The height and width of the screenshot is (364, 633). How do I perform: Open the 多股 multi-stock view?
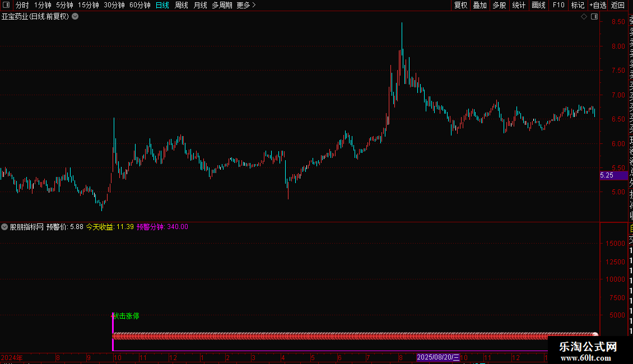pos(499,5)
